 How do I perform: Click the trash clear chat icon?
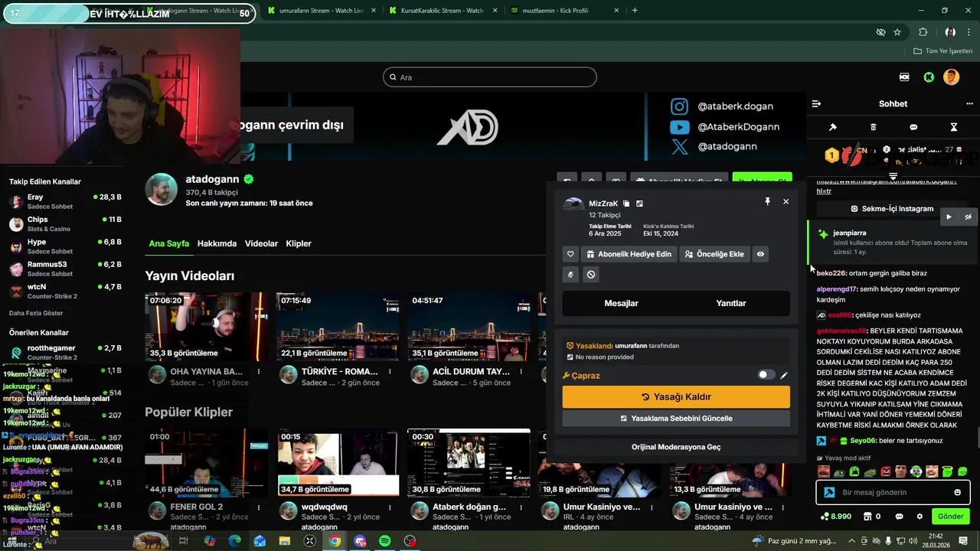(x=874, y=127)
